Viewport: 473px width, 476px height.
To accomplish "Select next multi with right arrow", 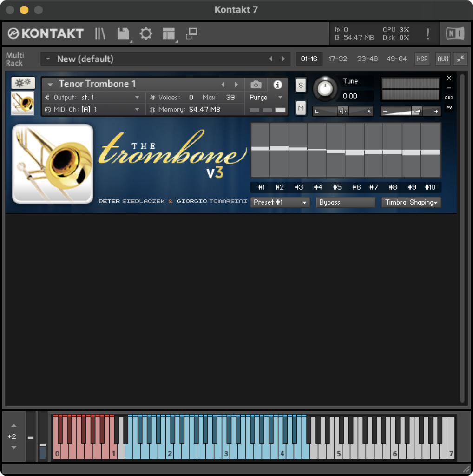I will [x=283, y=59].
